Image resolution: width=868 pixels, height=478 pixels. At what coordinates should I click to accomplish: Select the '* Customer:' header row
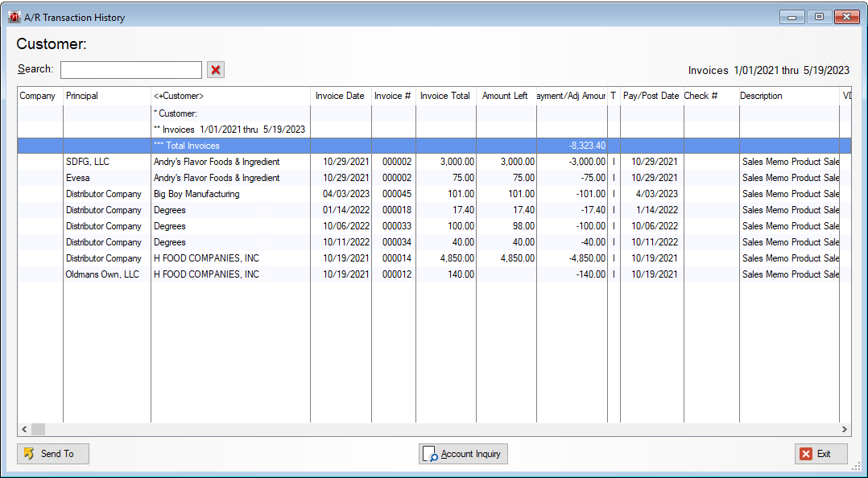tap(434, 113)
